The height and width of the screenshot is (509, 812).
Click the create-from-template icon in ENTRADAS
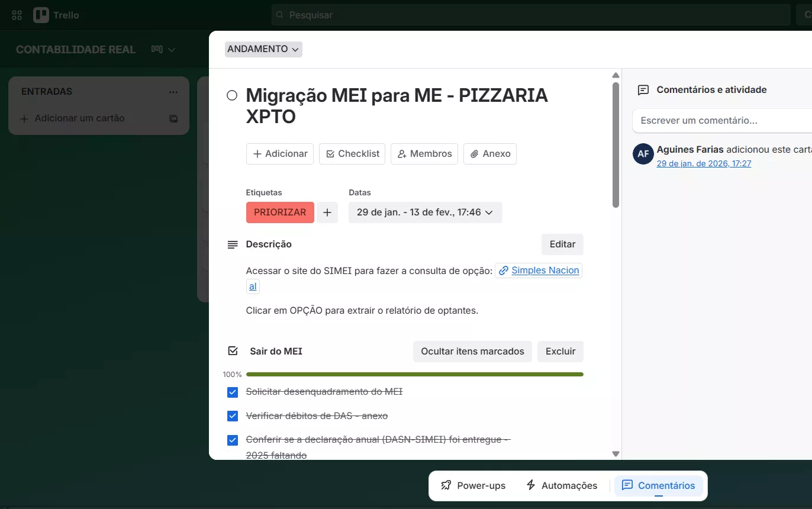173,118
